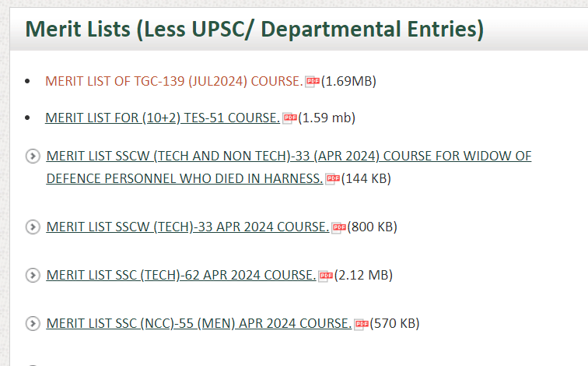Open PDF icon for SSC (NCC)-55 (MEN) list
This screenshot has height=366, width=588.
pos(362,324)
